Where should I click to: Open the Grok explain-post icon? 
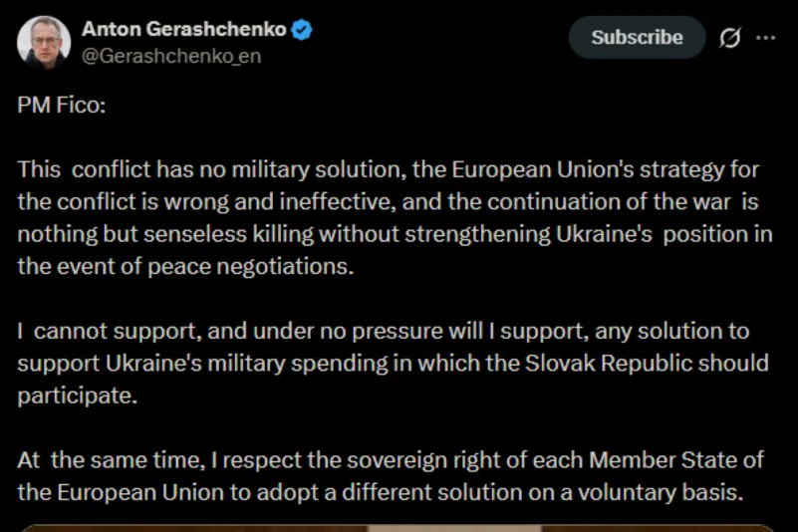[729, 38]
